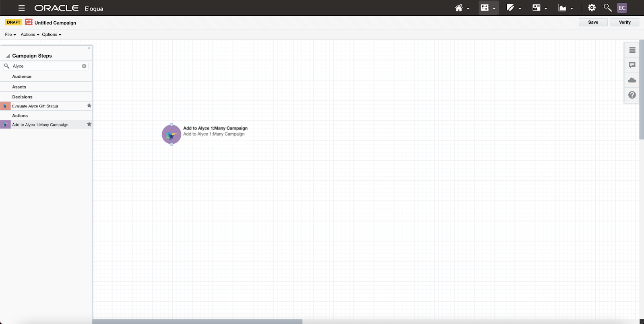This screenshot has height=324, width=644.
Task: Click the Analytics chart icon
Action: [x=562, y=8]
